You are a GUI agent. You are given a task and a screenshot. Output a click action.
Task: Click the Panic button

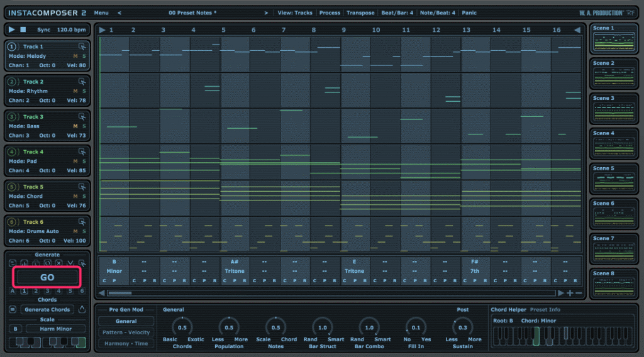pos(469,13)
